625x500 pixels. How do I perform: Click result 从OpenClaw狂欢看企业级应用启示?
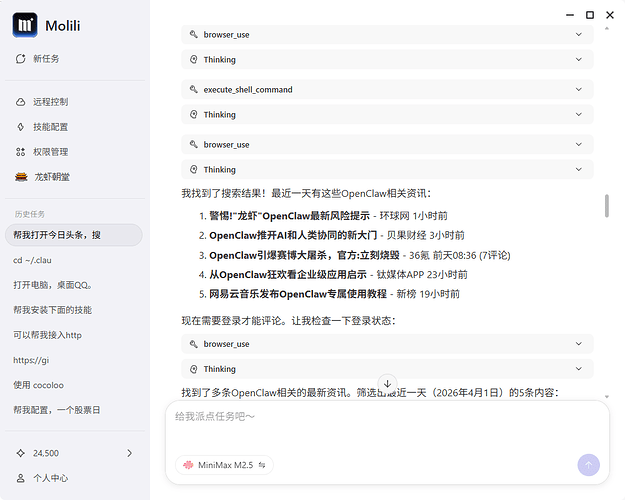(288, 275)
